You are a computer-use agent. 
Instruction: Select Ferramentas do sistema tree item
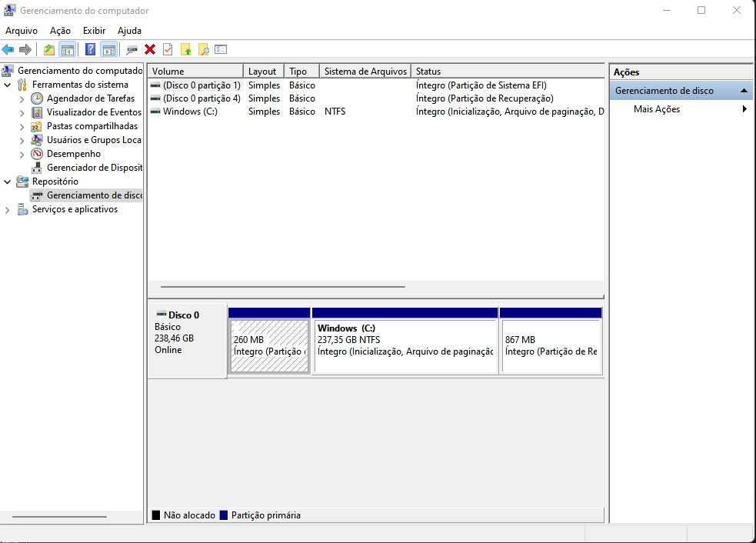coord(80,85)
